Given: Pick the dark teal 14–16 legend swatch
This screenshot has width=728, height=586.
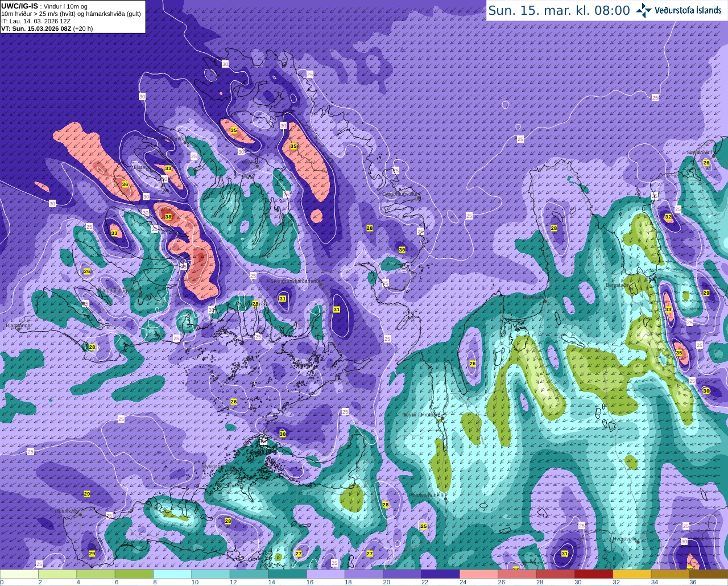Looking at the screenshot, I should click(x=287, y=574).
